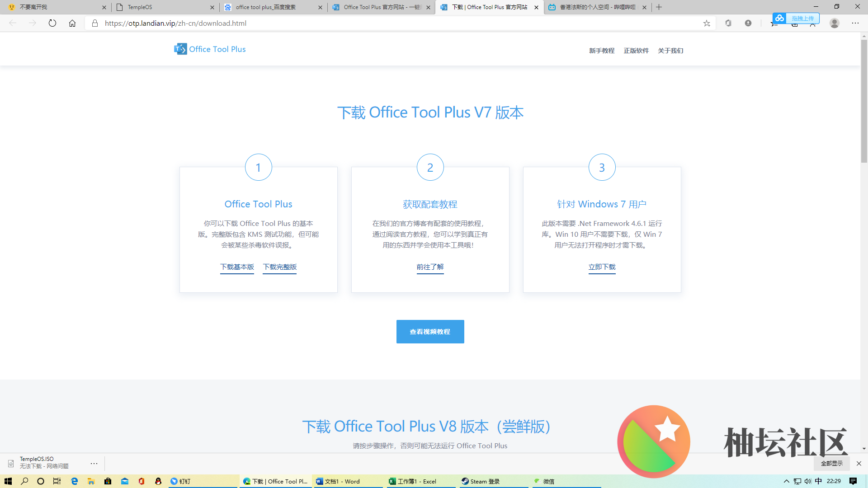Viewport: 868px width, 488px height.
Task: Click the taskbar clock showing 22:29
Action: 834,481
